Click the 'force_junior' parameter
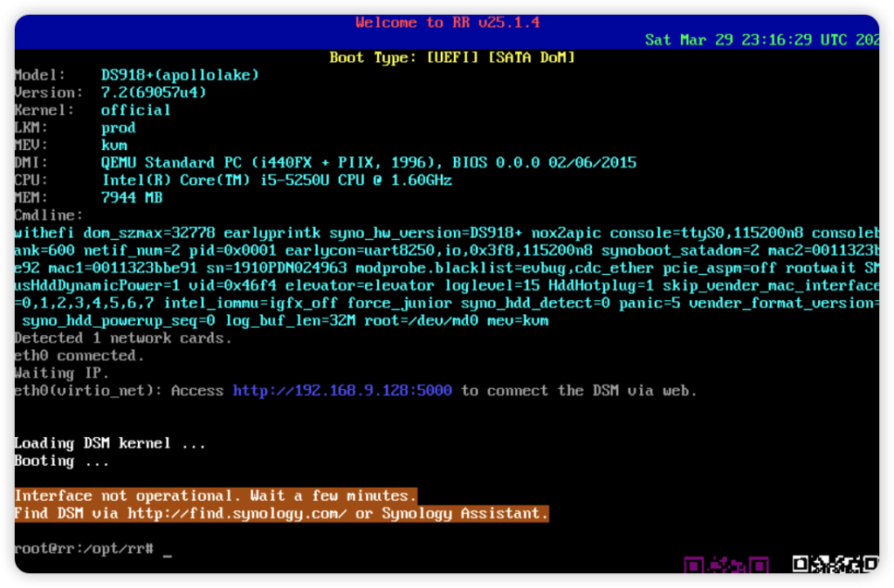This screenshot has width=894, height=588. click(399, 303)
